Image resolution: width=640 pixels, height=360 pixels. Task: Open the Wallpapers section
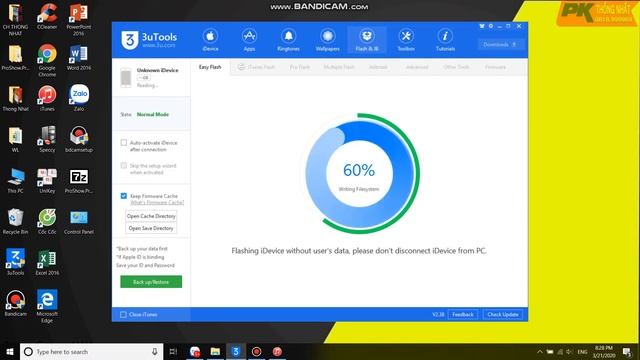(x=327, y=40)
